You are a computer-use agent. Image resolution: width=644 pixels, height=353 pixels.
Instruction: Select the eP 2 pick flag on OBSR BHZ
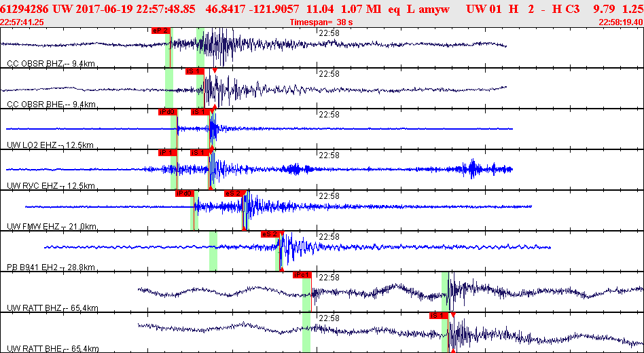(x=160, y=31)
